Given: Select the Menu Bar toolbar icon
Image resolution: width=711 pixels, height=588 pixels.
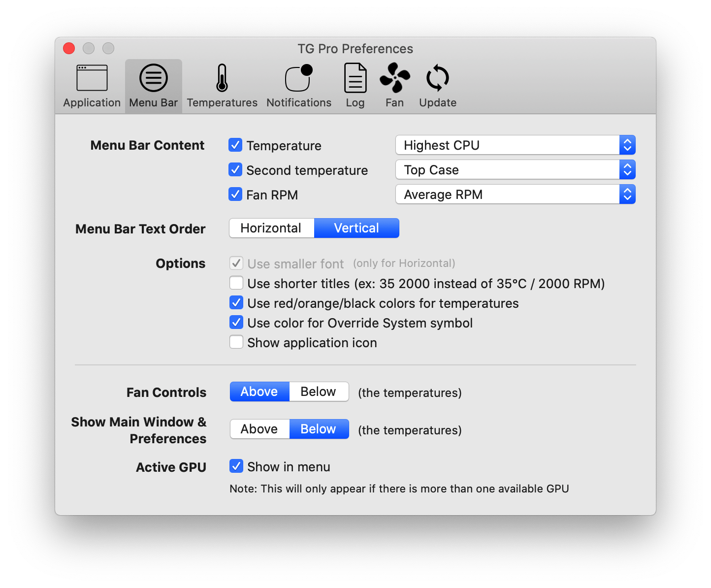Looking at the screenshot, I should pos(154,78).
